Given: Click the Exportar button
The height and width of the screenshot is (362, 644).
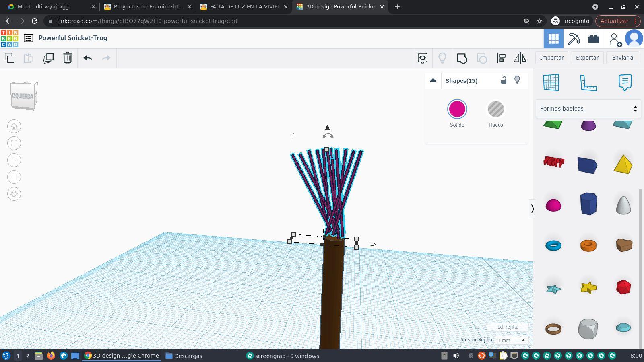Looking at the screenshot, I should point(587,58).
